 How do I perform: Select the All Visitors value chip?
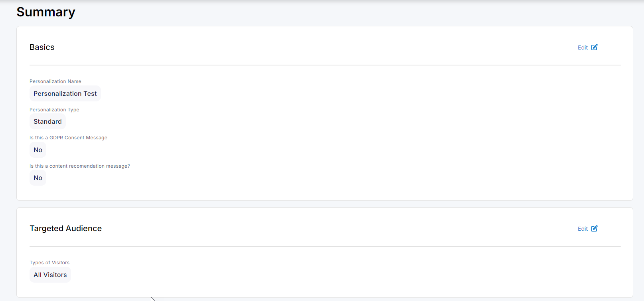50,275
